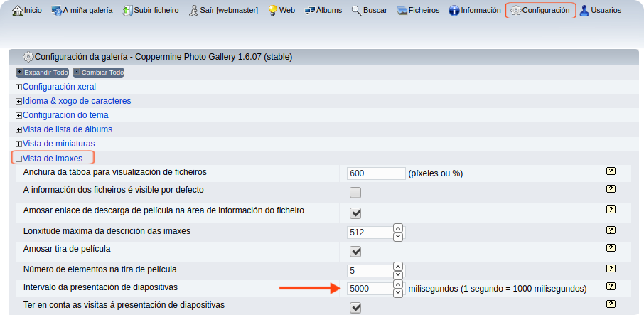This screenshot has width=644, height=315.
Task: Click the Información info icon
Action: pos(454,11)
